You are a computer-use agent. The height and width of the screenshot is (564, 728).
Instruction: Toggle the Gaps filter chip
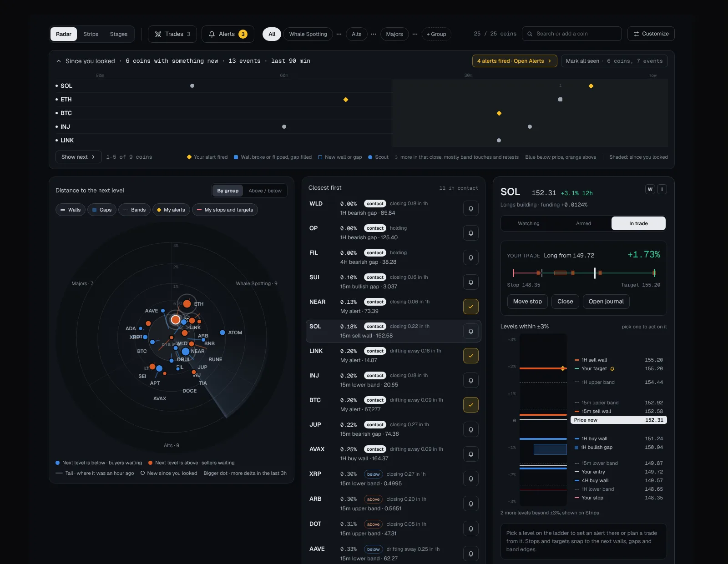click(x=102, y=210)
